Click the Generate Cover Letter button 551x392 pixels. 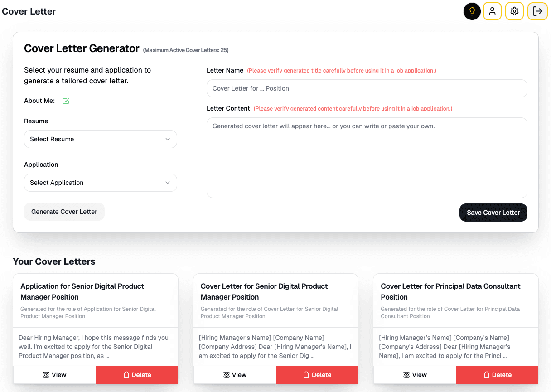click(x=64, y=212)
